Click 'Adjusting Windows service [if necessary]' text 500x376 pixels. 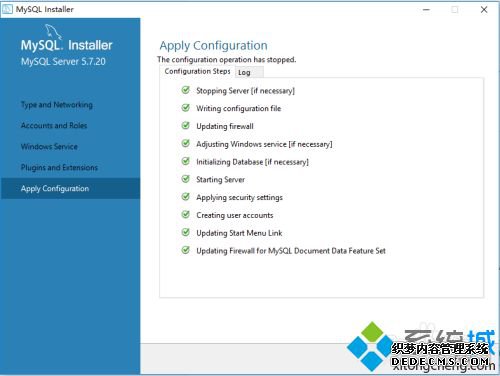click(x=264, y=144)
